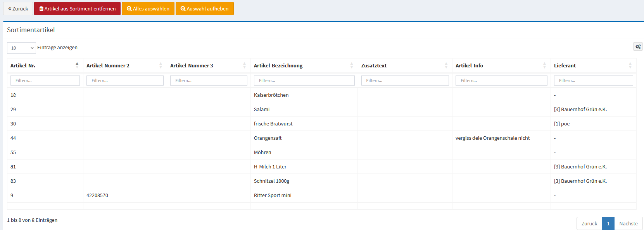Screen dimensions: 644x230
Task: Sort by Zusatztext column arrows
Action: click(x=446, y=65)
